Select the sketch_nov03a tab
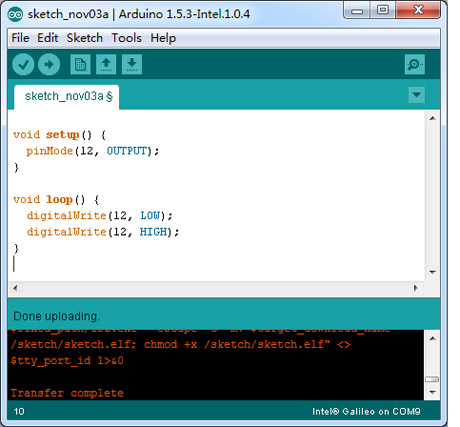 point(66,97)
